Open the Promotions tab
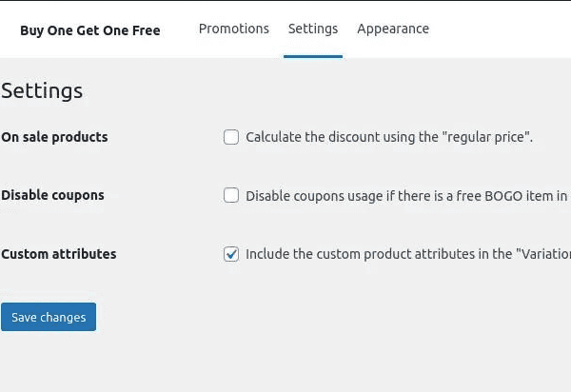The width and height of the screenshot is (571, 392). 233,29
